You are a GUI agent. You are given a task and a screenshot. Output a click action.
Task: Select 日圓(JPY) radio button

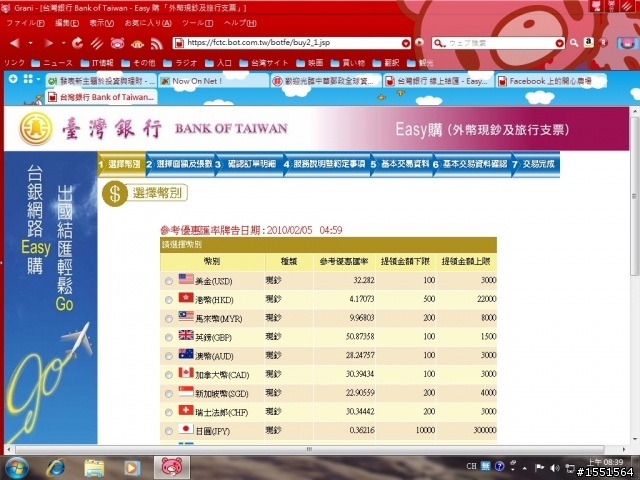pyautogui.click(x=169, y=431)
